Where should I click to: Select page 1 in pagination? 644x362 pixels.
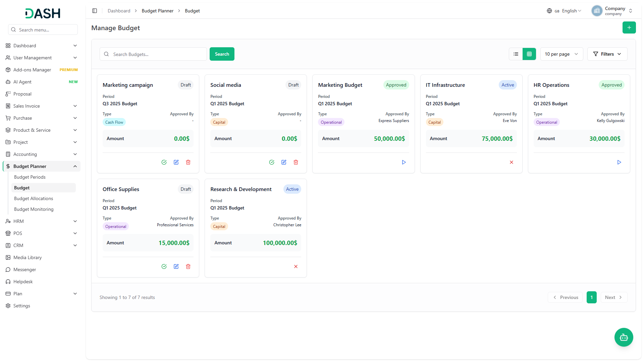click(592, 297)
